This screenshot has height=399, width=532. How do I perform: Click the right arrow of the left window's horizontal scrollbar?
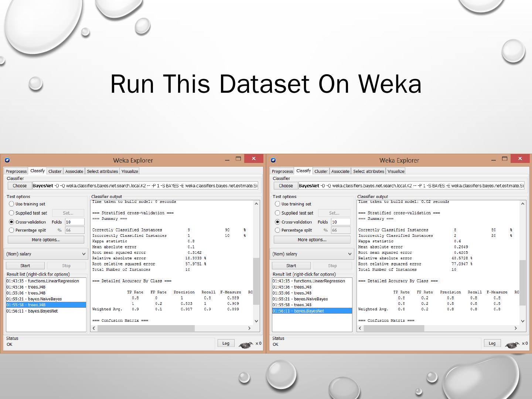click(249, 328)
